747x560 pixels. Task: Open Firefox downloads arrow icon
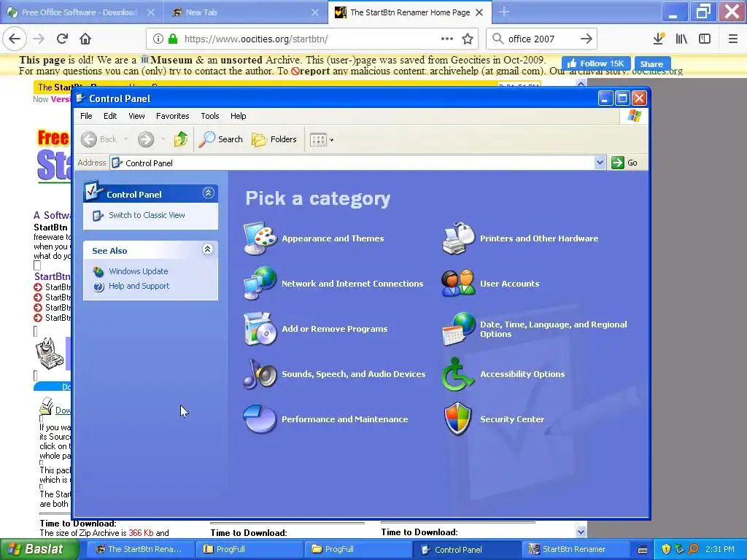pos(659,39)
